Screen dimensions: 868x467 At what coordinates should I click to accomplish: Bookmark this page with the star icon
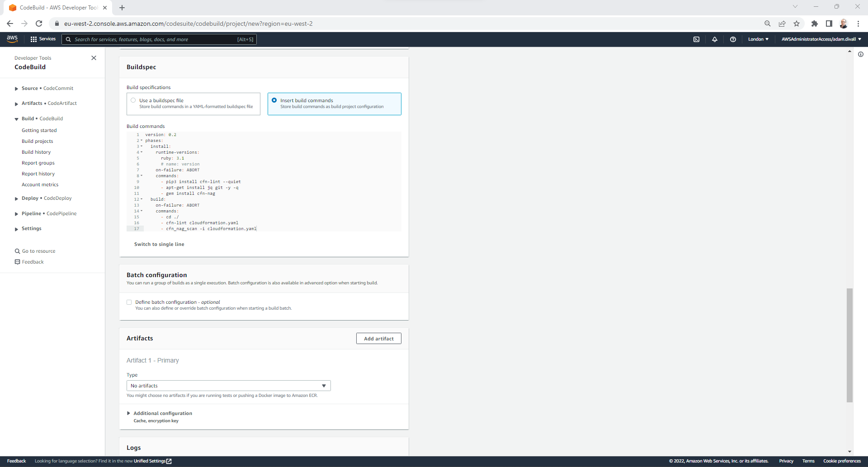click(797, 24)
